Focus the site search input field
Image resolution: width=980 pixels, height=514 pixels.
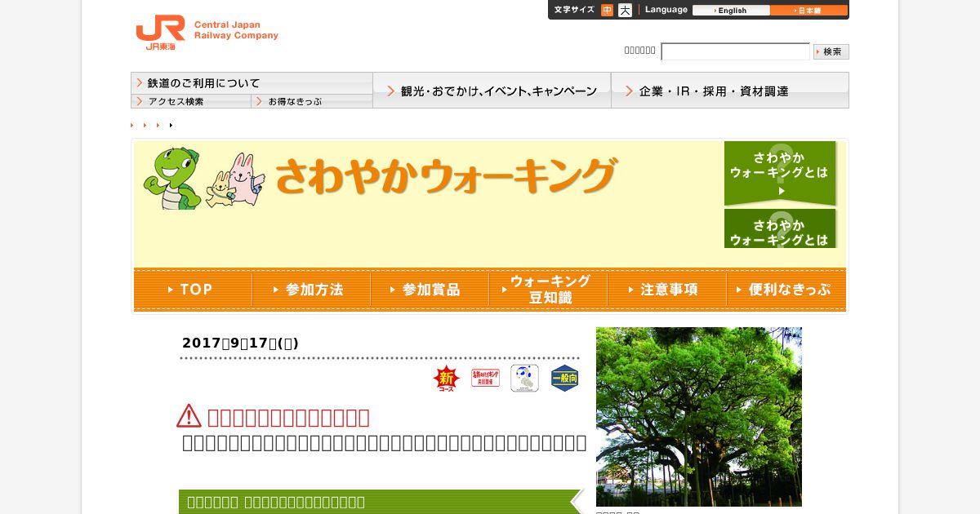(735, 51)
